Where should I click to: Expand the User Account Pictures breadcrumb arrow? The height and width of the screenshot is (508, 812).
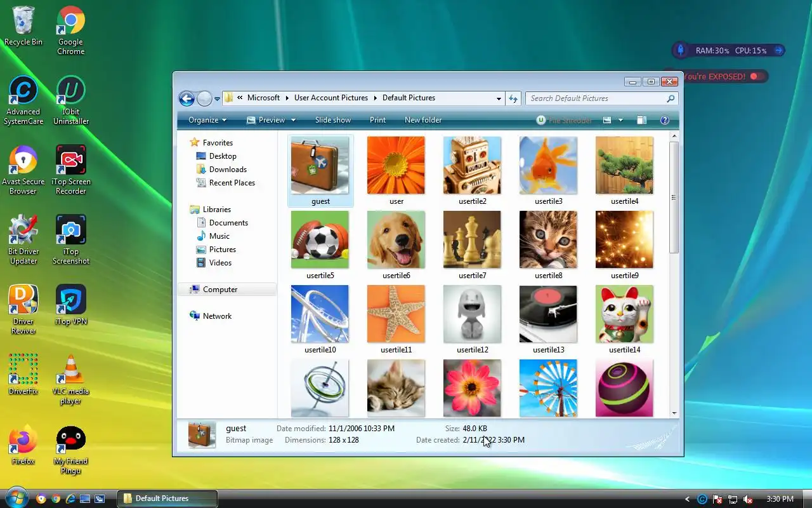click(x=375, y=98)
